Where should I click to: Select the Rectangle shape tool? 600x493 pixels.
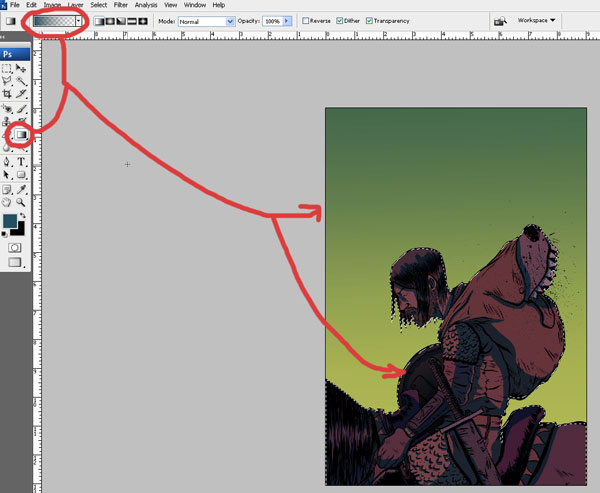pos(21,175)
